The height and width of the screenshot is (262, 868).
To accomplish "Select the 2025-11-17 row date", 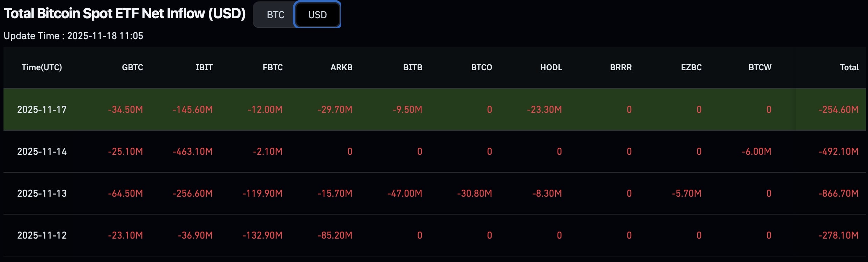I will click(42, 110).
